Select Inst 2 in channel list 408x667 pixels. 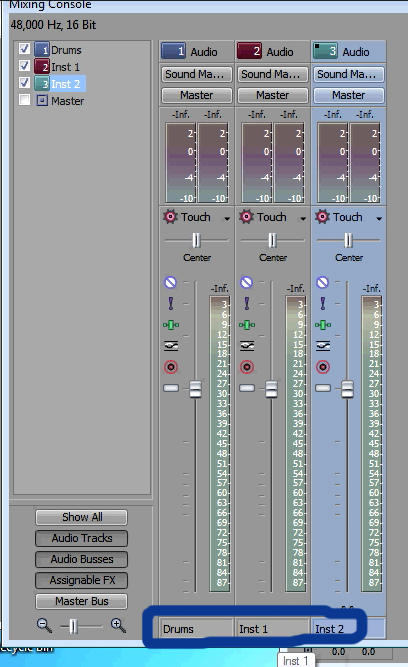(x=66, y=84)
